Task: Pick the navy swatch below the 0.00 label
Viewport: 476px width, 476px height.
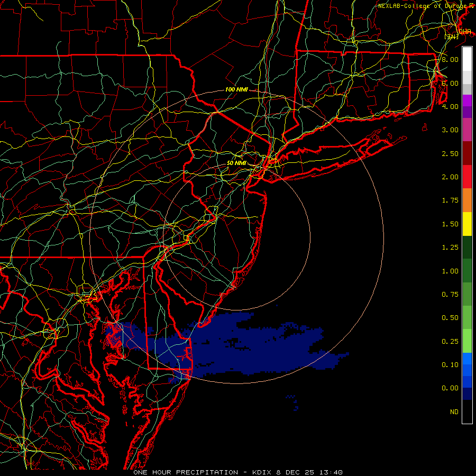Action: [467, 394]
